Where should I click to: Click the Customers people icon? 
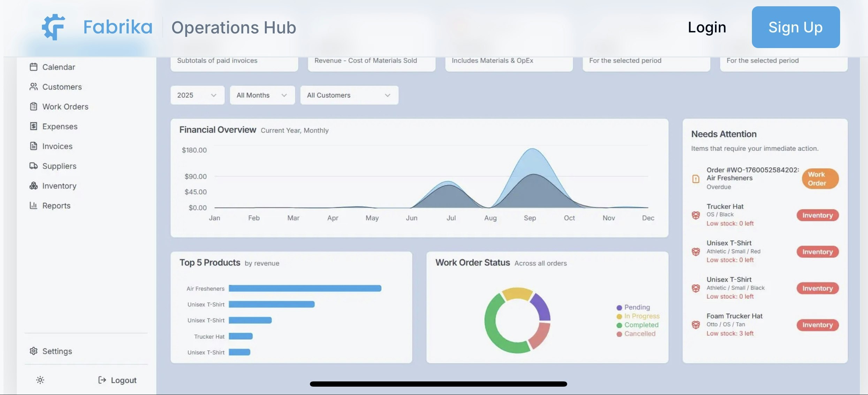[x=33, y=87]
